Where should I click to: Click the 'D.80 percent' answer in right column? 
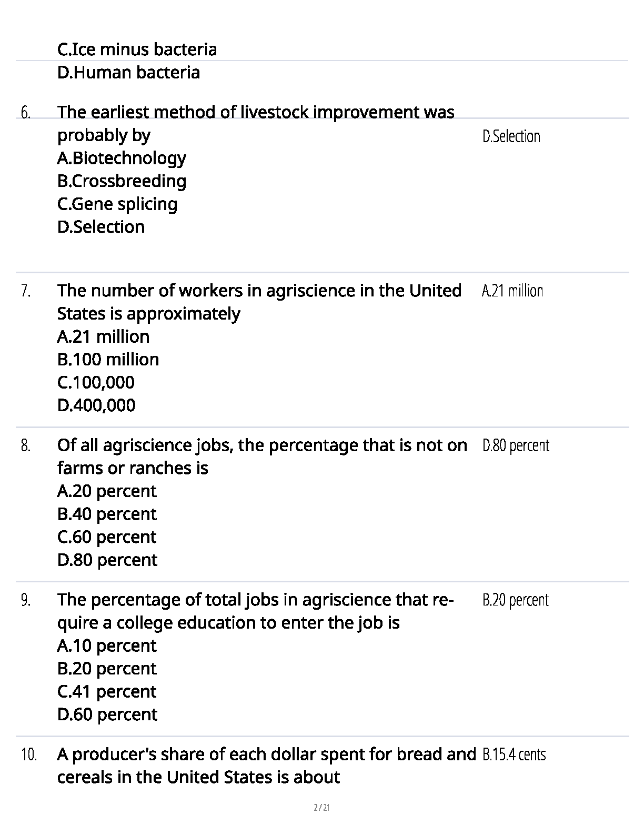[x=515, y=445]
